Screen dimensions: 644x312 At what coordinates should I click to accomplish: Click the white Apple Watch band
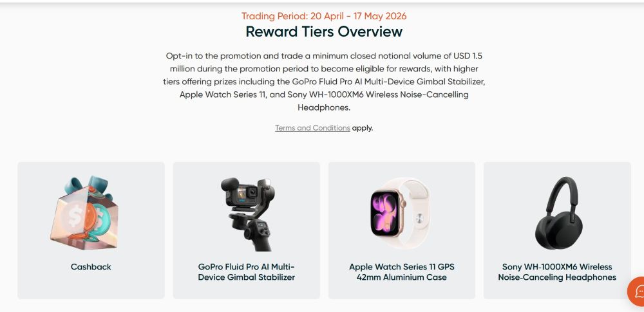pos(415,213)
